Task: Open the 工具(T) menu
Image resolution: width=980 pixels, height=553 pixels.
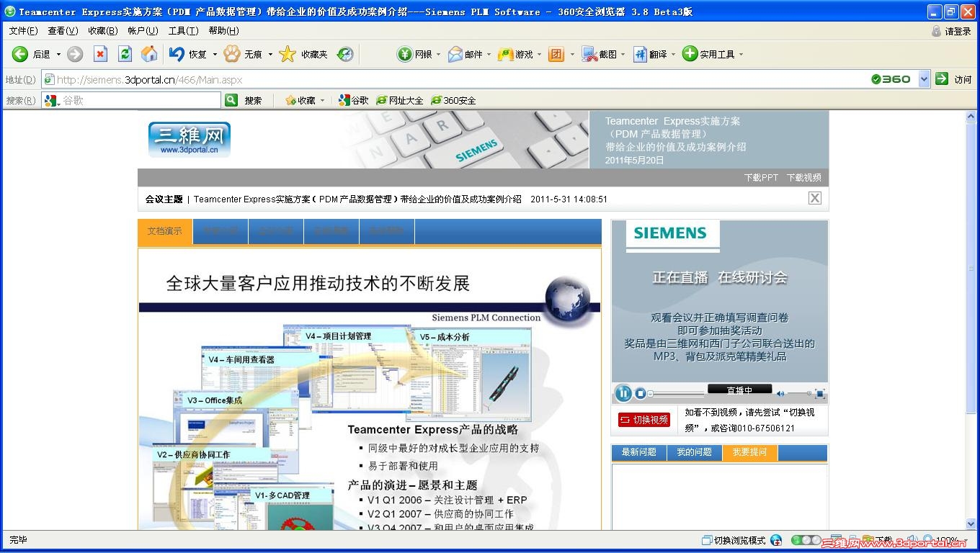Action: pyautogui.click(x=183, y=31)
